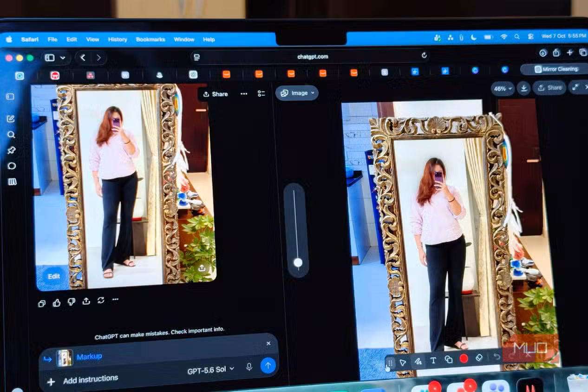Click Safari's share toolbar icon

(556, 52)
